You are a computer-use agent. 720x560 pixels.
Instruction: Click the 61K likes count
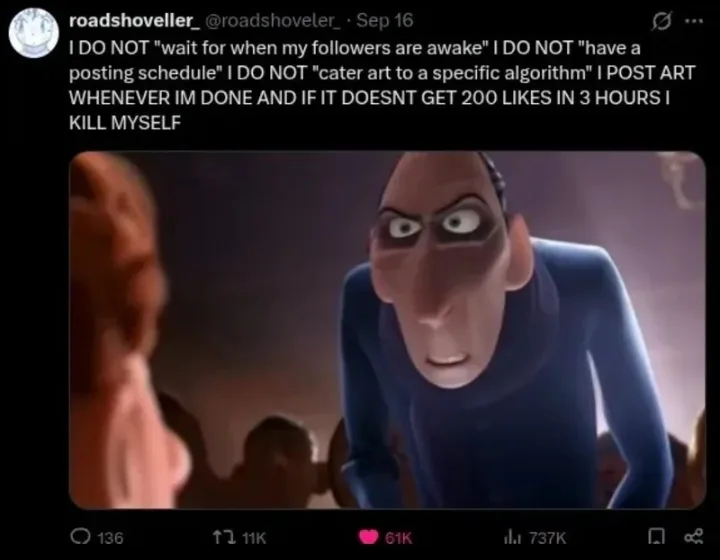point(399,538)
